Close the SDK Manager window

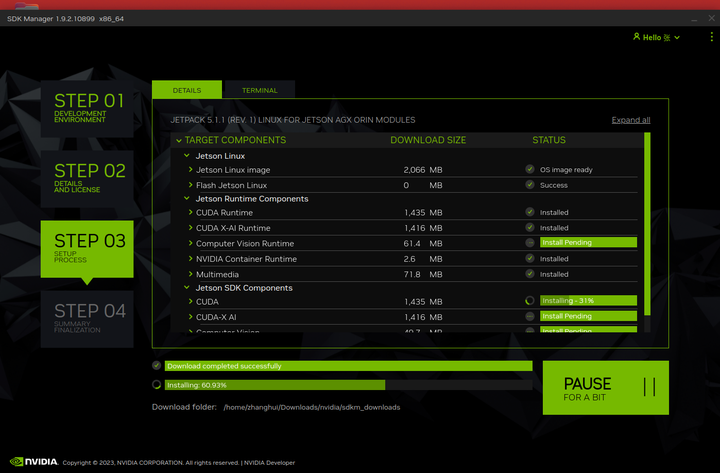711,18
